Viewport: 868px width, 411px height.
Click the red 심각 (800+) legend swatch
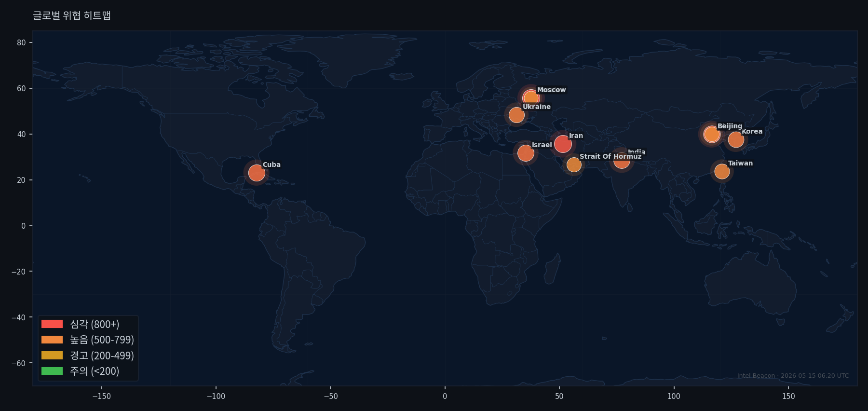(x=52, y=324)
